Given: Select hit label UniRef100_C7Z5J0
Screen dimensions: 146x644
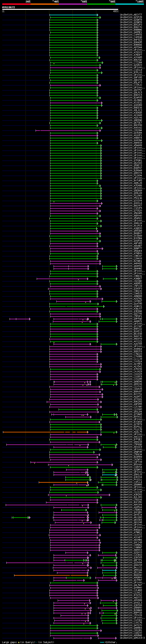Looking at the screenshot, I should [x=131, y=85].
